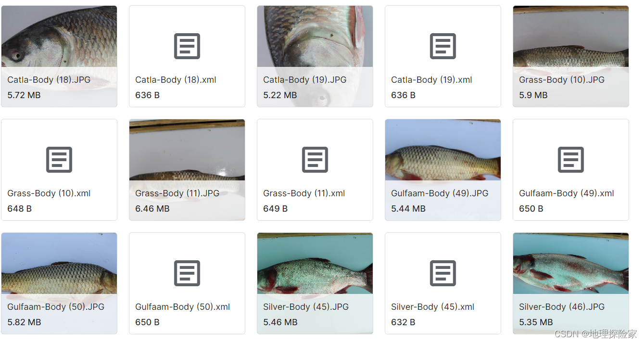This screenshot has width=644, height=343.
Task: Open the Grass-Body (10).xml document icon
Action: click(59, 160)
